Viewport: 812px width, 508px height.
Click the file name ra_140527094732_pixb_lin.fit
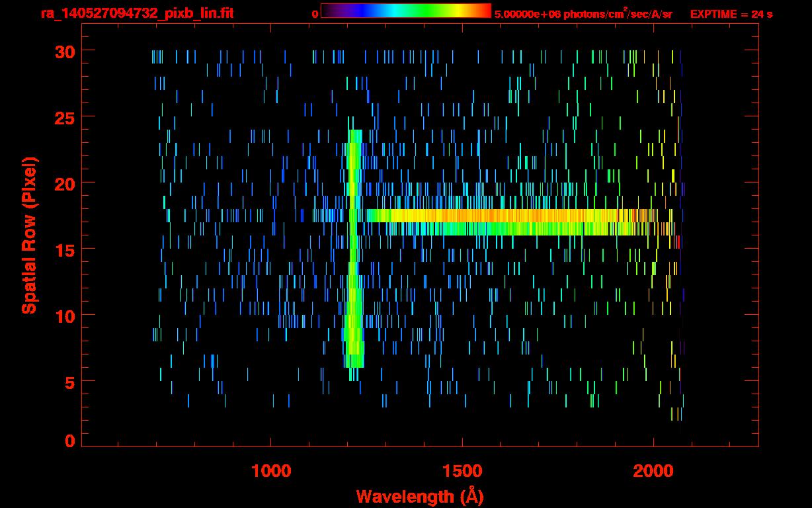tap(137, 13)
